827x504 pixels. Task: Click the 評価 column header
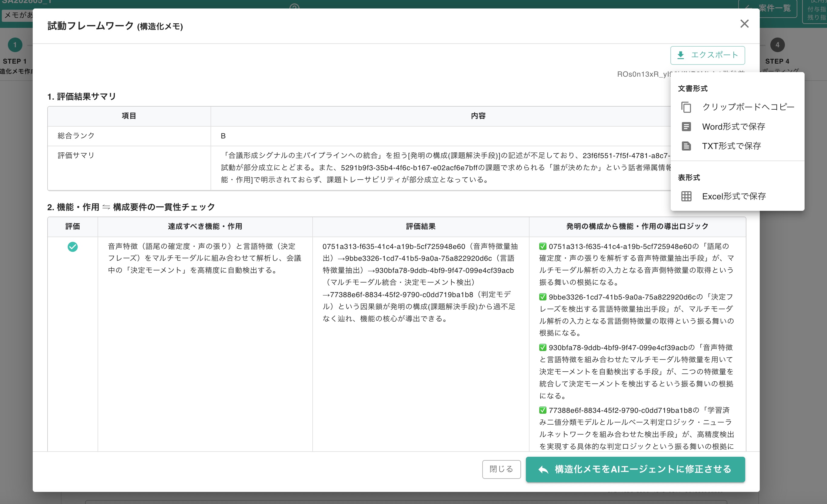coord(72,227)
